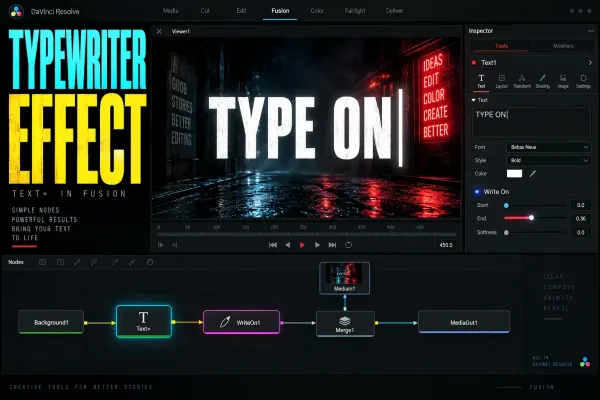600x400 pixels.
Task: Play forward with the white arrow
Action: coord(317,245)
